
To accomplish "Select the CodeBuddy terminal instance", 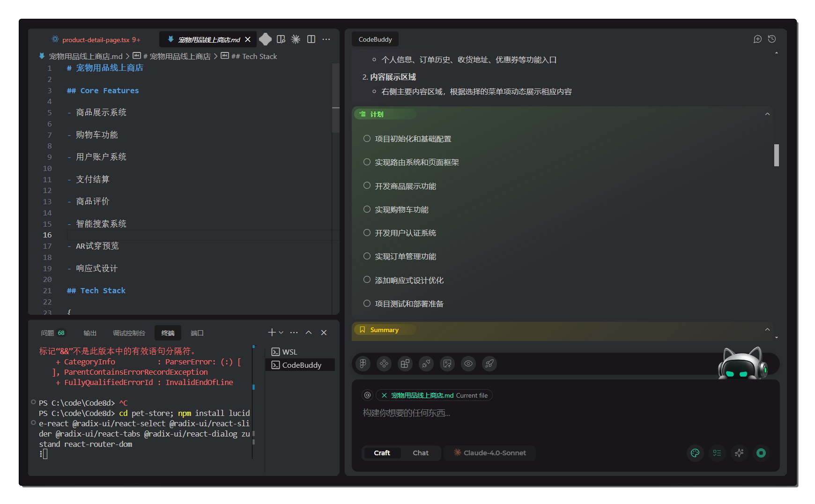I will pos(300,365).
